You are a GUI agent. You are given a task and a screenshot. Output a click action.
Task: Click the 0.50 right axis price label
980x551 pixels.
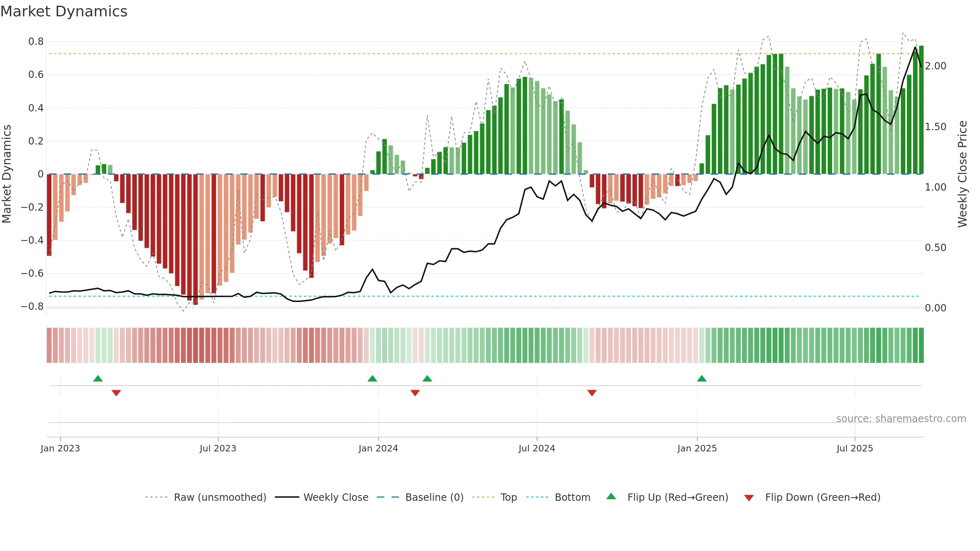point(935,248)
